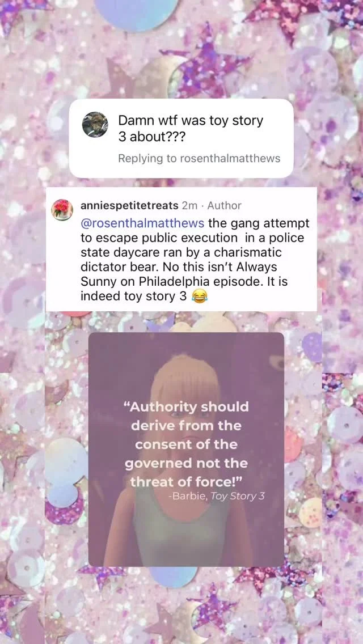Open the anniespetitetreats profile picture
363x644 pixels.
[62, 209]
